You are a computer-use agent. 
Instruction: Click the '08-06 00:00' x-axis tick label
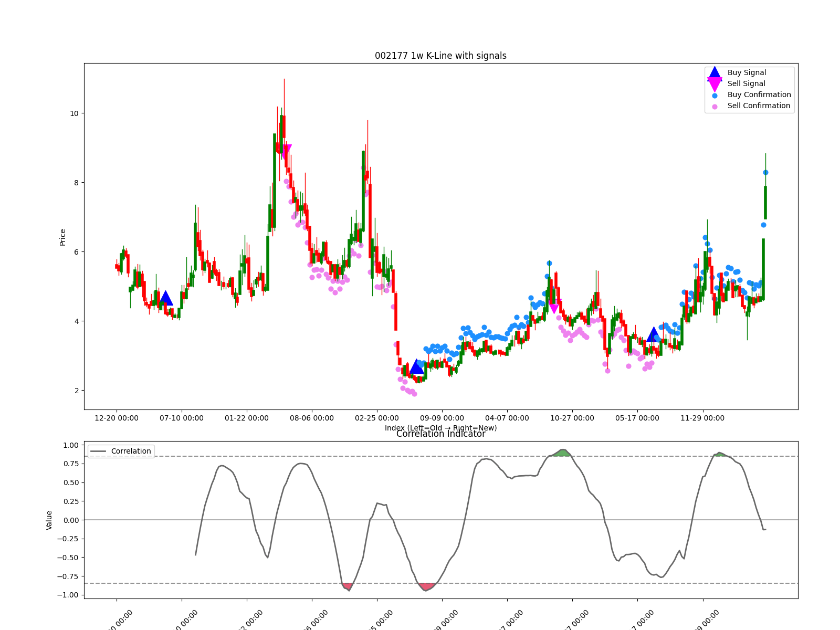pos(312,418)
